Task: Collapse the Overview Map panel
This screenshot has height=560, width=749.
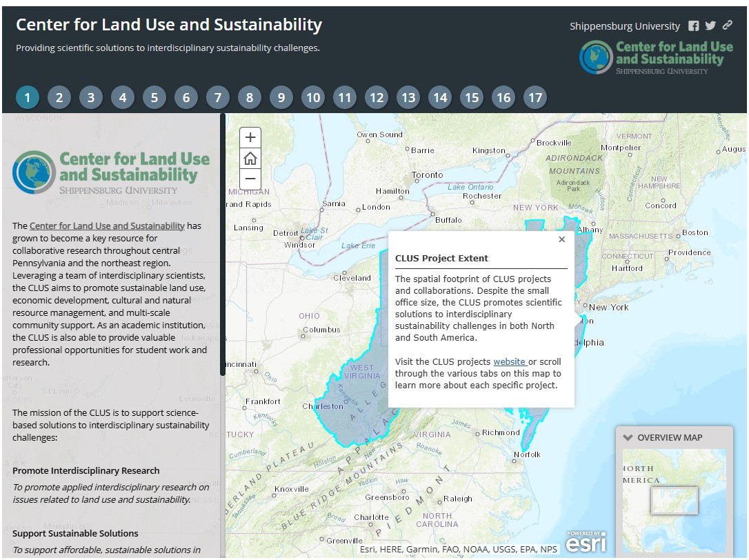Action: coord(628,437)
